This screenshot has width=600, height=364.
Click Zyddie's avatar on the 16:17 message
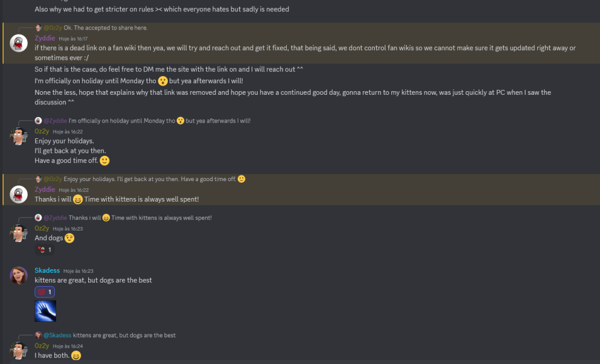pos(19,43)
